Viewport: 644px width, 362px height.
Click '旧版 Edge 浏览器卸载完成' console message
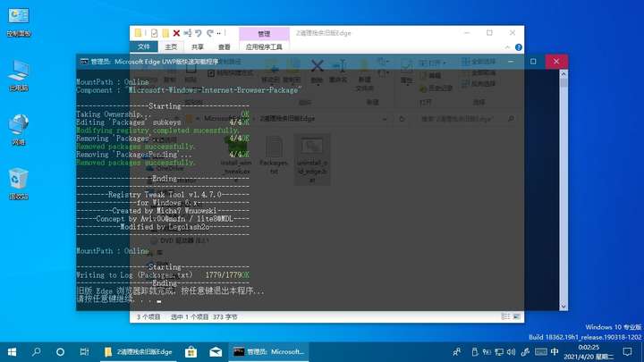(x=171, y=291)
